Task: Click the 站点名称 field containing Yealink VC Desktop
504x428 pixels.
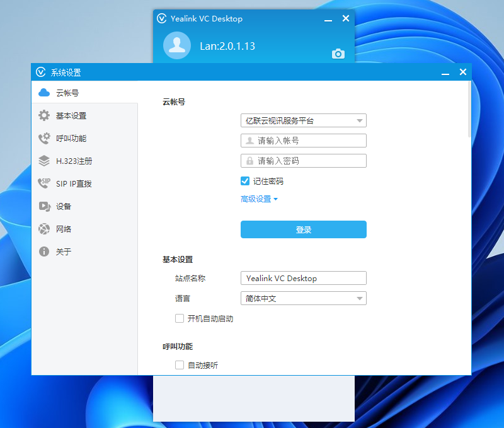Action: coord(304,278)
